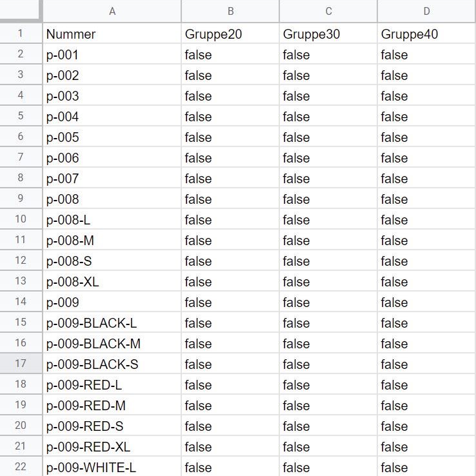Select cell p-008-M
Viewport: 476px width, 476px height.
[112, 240]
